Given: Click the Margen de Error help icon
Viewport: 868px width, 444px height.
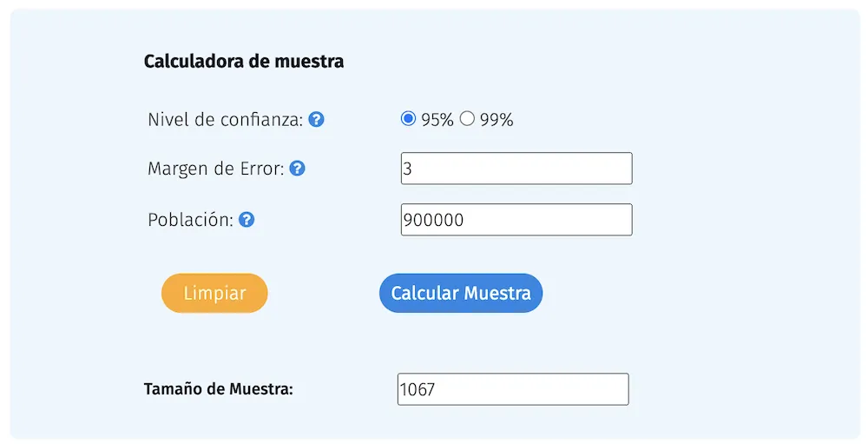Looking at the screenshot, I should click(297, 169).
